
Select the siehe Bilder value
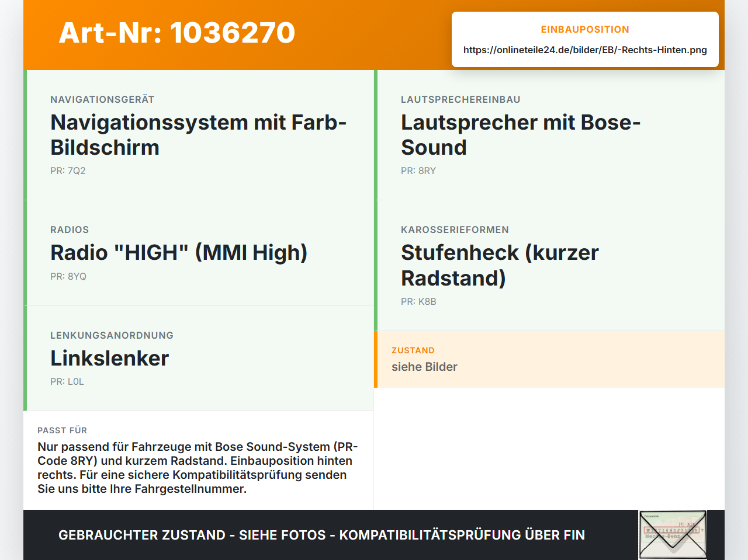pos(424,367)
